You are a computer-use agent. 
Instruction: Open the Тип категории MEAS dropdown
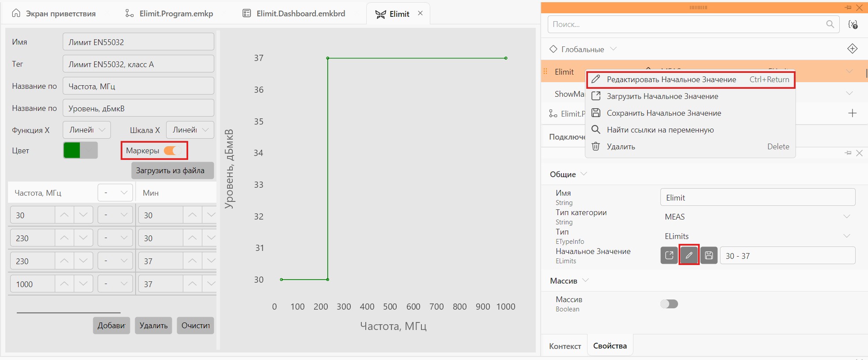tap(758, 216)
